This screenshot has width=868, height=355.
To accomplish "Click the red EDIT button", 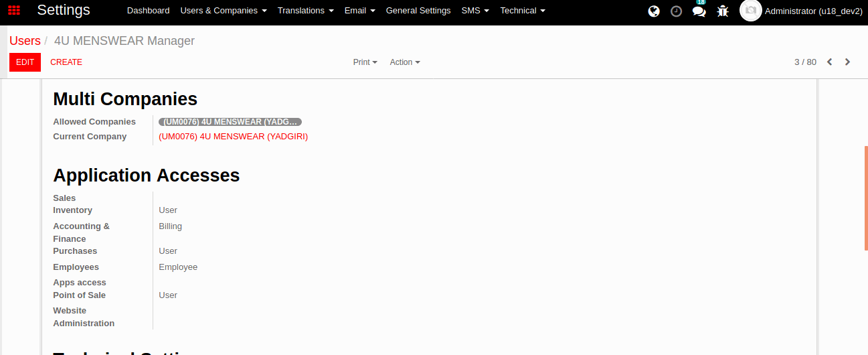I will pos(25,62).
